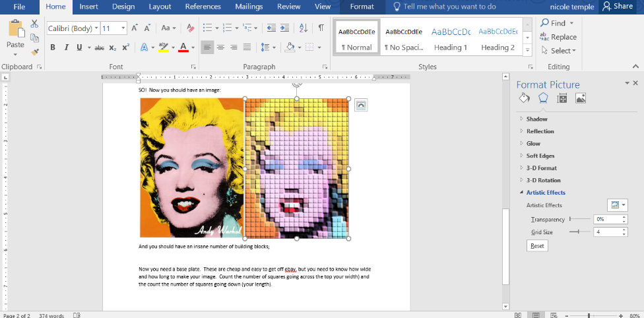Open the Fill & Line tab icon
The width and height of the screenshot is (644, 318).
[x=524, y=98]
